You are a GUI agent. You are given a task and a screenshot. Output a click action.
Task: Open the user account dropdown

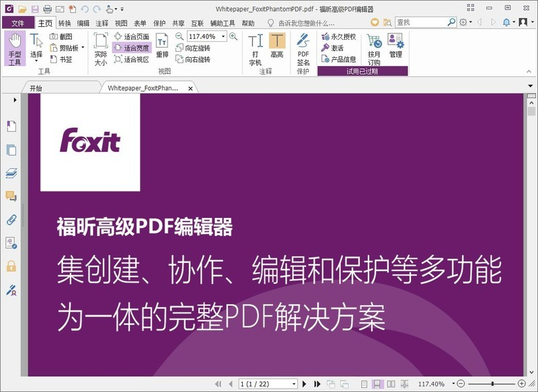(x=527, y=22)
